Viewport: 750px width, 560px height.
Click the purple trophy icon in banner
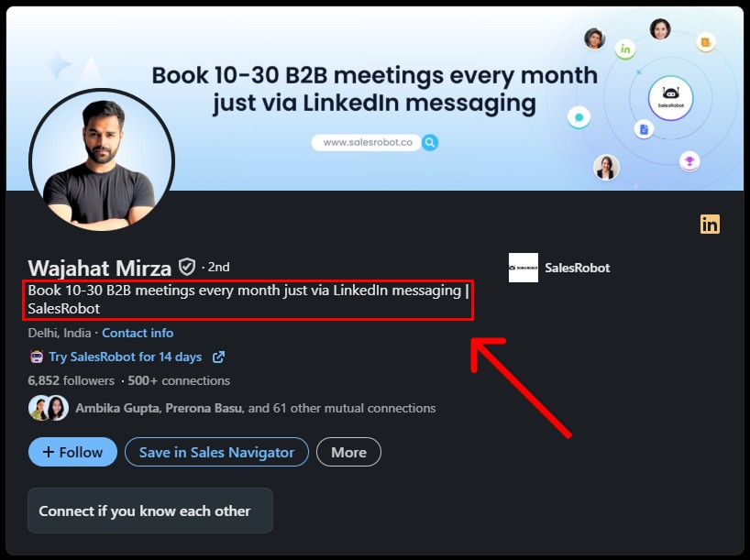(x=689, y=161)
